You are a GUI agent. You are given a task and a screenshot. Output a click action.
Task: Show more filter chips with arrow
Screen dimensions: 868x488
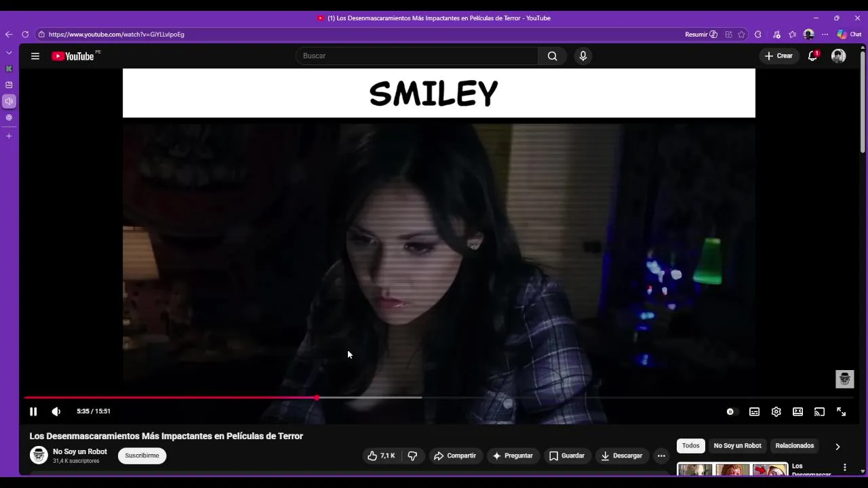coord(837,447)
